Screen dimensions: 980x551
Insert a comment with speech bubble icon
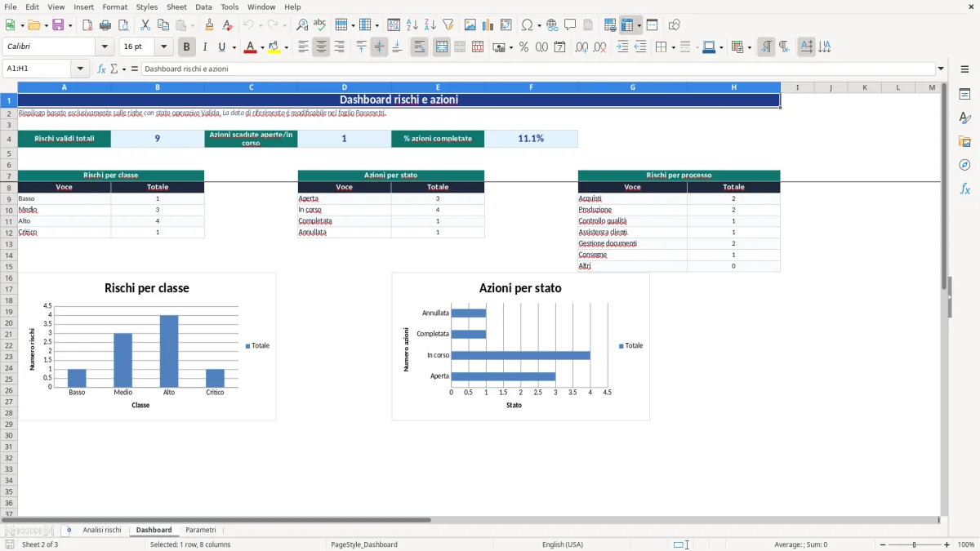570,25
